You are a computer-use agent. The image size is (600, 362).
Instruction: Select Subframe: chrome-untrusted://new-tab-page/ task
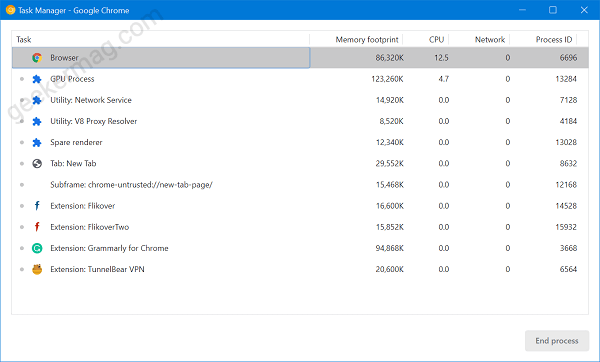point(300,185)
